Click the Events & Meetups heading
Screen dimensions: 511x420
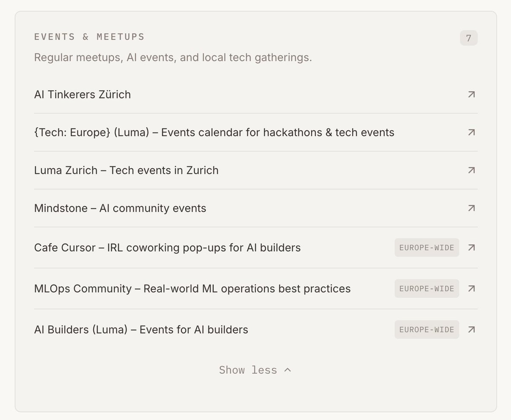89,37
